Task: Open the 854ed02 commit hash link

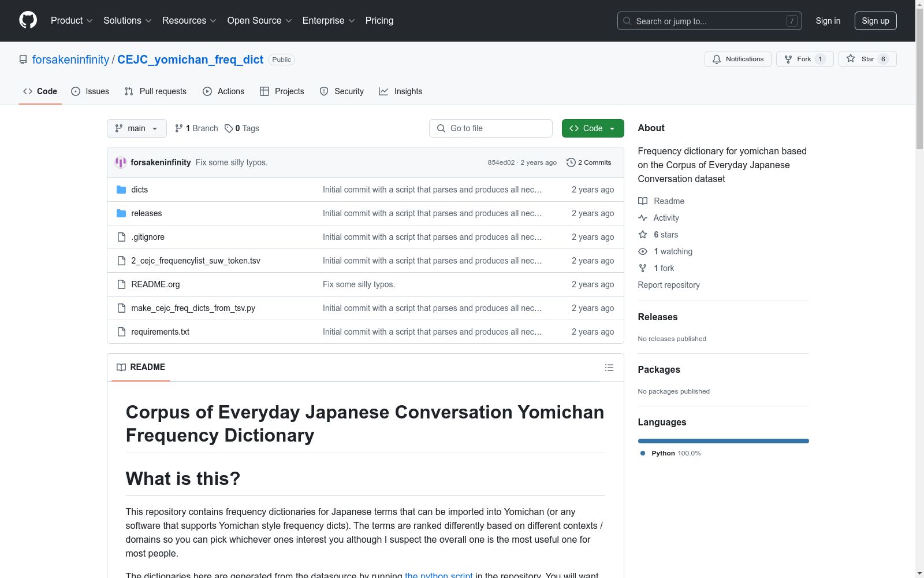Action: (x=501, y=162)
